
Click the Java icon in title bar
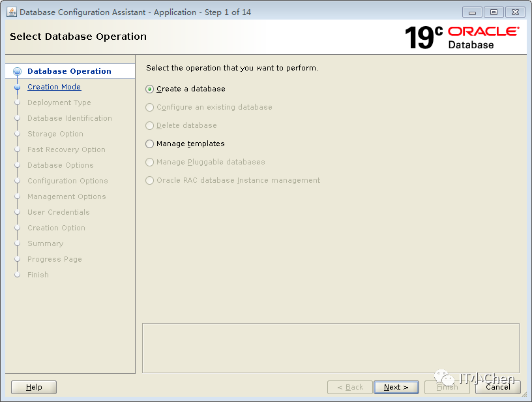[x=12, y=12]
